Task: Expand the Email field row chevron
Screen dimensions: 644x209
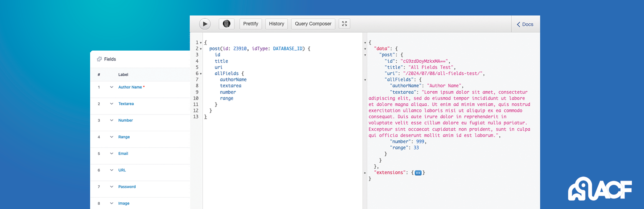Action: 112,153
